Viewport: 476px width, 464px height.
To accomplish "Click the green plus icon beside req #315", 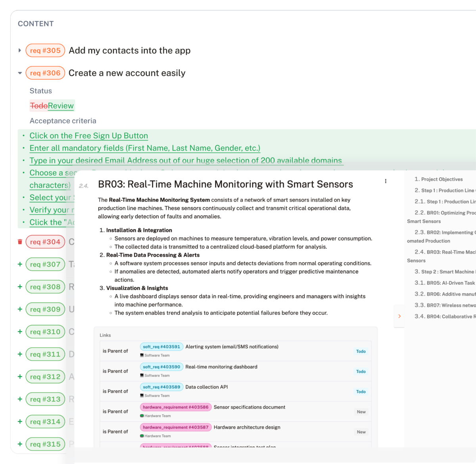I will click(20, 444).
